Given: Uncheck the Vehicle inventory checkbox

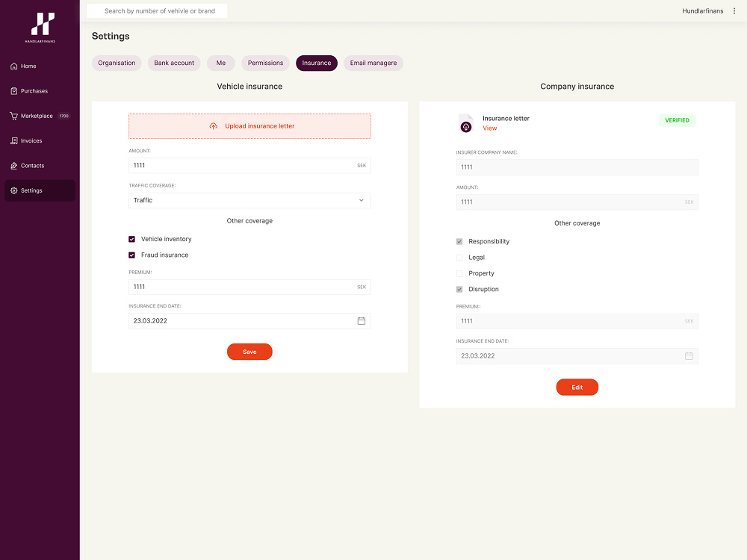Looking at the screenshot, I should tap(132, 239).
